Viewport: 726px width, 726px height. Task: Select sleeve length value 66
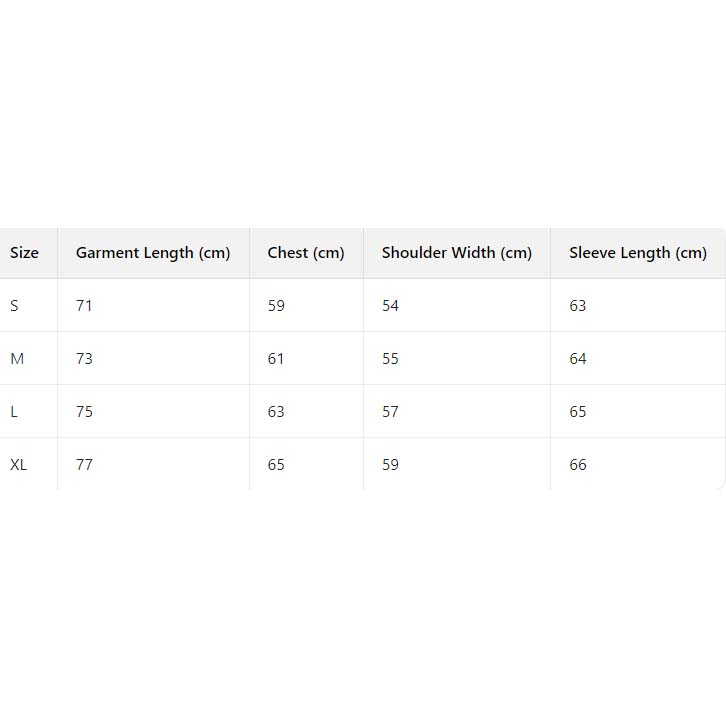point(578,465)
